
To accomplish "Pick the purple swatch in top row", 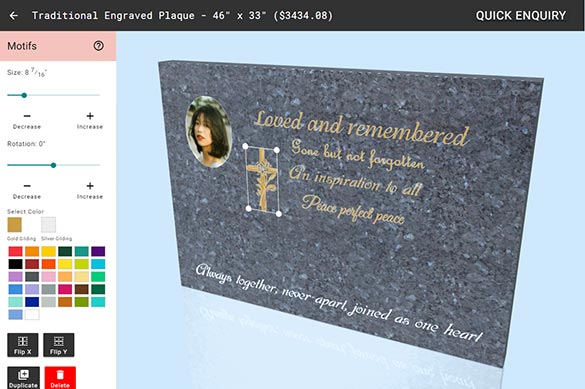I will click(x=98, y=251).
